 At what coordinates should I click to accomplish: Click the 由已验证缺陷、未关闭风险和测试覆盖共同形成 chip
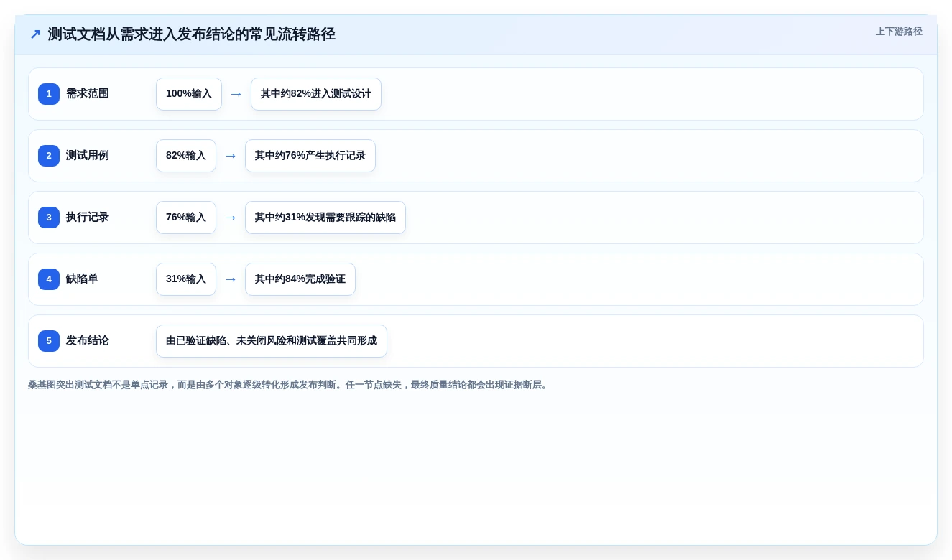coord(272,341)
